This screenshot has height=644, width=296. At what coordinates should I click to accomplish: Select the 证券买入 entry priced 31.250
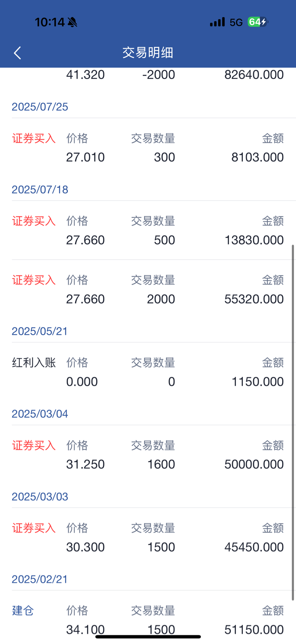[x=148, y=455]
